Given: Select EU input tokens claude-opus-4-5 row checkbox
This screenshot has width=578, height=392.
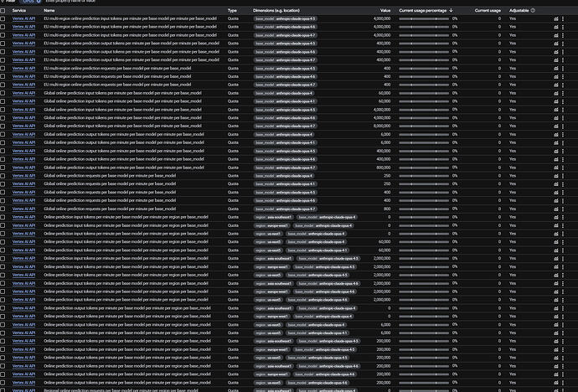Looking at the screenshot, I should point(3,18).
